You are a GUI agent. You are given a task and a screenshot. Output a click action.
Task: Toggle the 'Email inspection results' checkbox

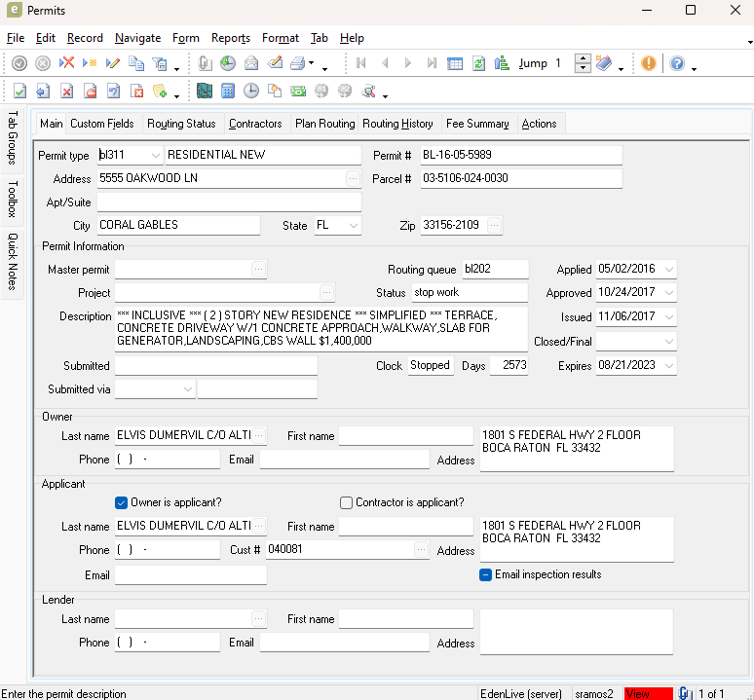click(485, 574)
